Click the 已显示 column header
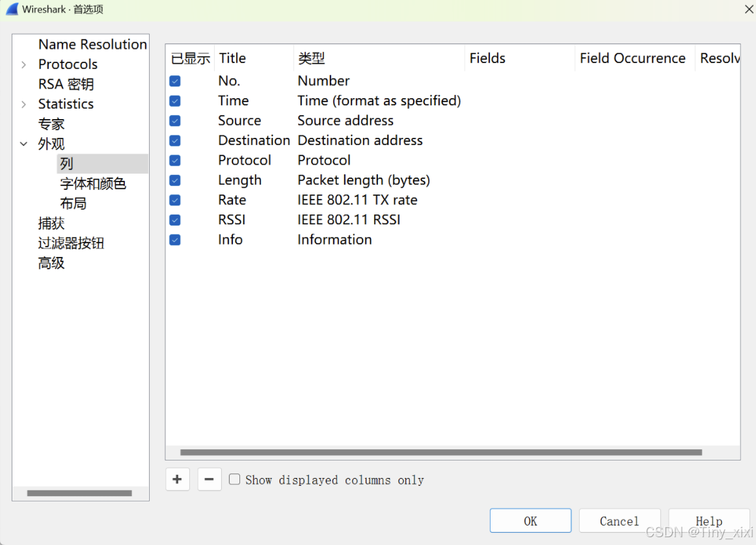 pyautogui.click(x=191, y=59)
